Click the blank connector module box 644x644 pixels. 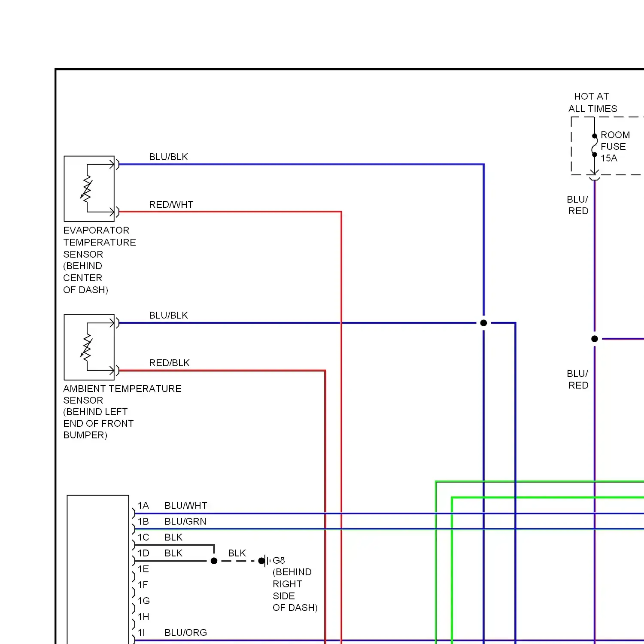point(98,569)
